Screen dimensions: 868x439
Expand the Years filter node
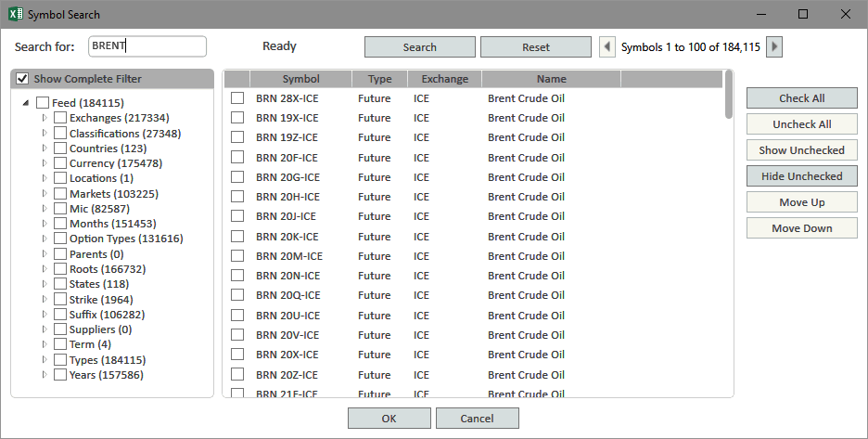pyautogui.click(x=45, y=375)
